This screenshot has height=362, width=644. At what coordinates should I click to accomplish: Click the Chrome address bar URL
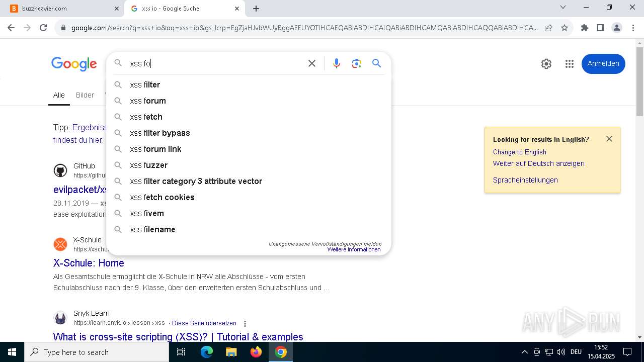pyautogui.click(x=304, y=28)
